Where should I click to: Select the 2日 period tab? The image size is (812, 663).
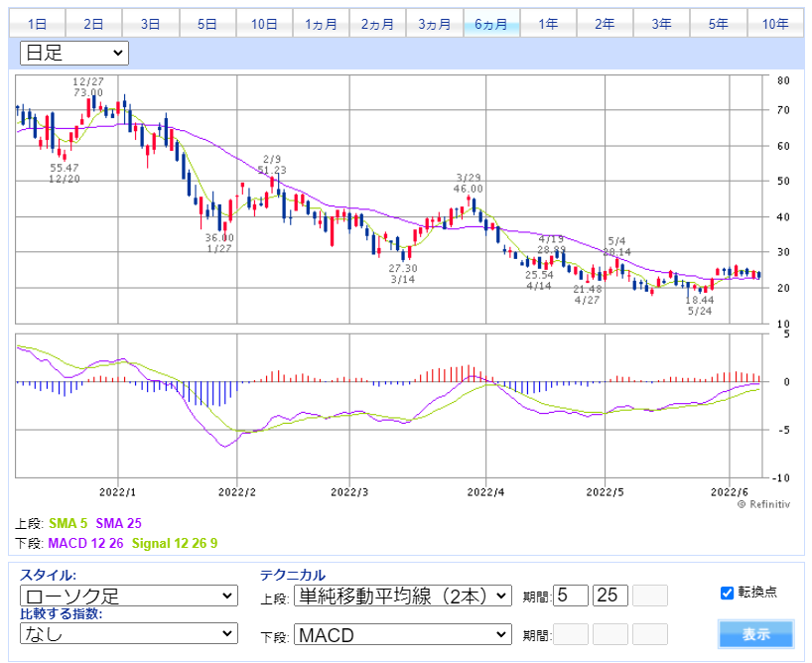tap(94, 24)
